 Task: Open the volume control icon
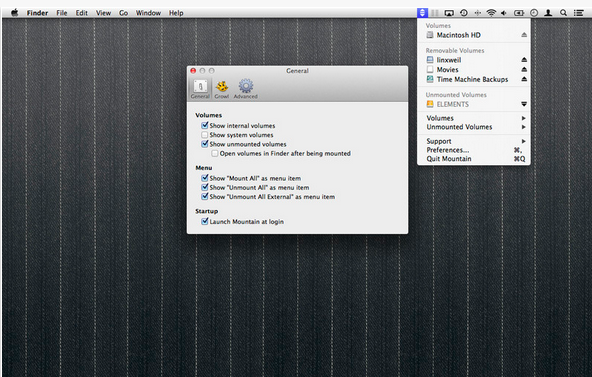tap(504, 13)
